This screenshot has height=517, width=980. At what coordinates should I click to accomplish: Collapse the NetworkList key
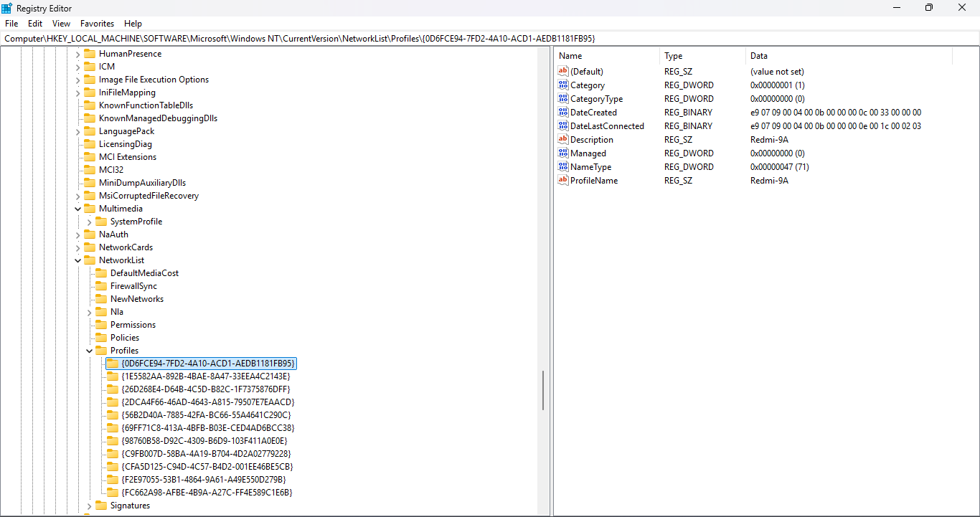pyautogui.click(x=78, y=260)
